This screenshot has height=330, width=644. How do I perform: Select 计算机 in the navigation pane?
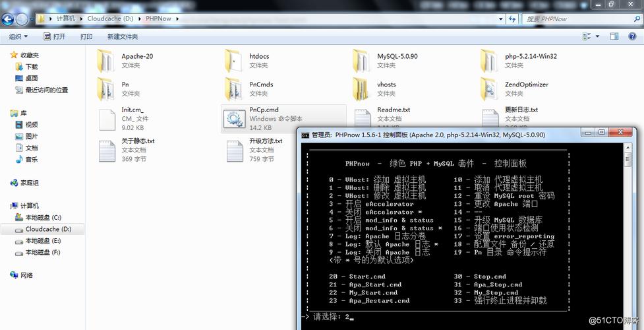30,206
